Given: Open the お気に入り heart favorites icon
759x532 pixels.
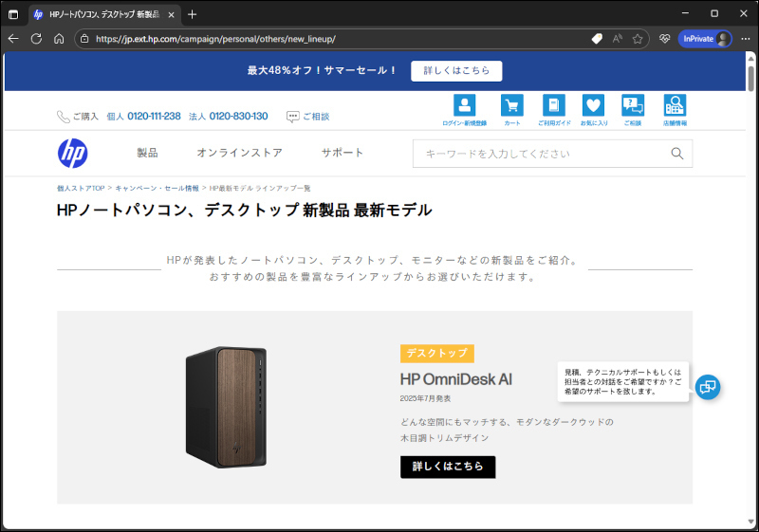Looking at the screenshot, I should coord(593,105).
